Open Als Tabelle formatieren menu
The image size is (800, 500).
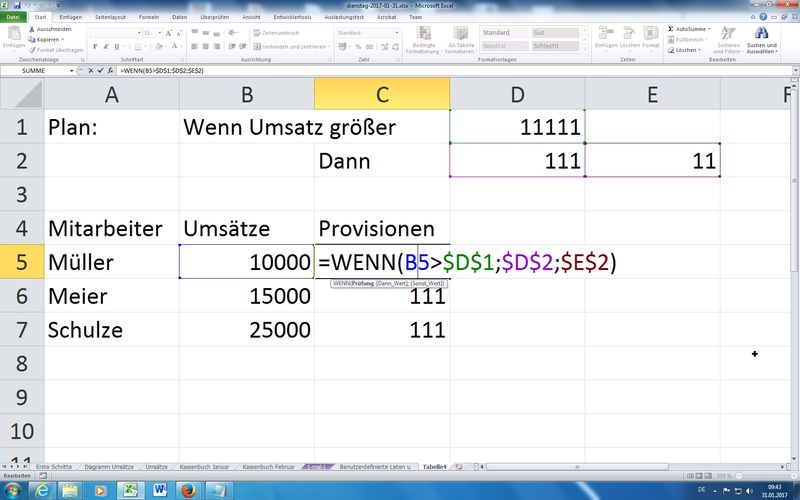click(x=460, y=40)
